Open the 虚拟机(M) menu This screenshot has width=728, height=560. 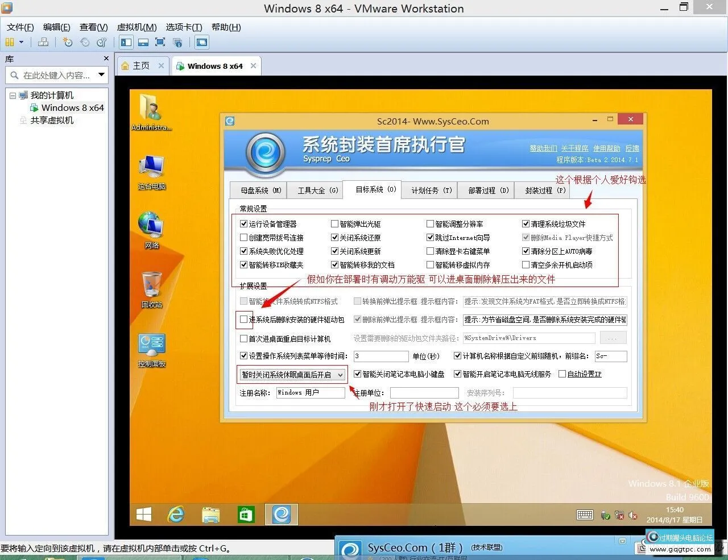pyautogui.click(x=136, y=27)
